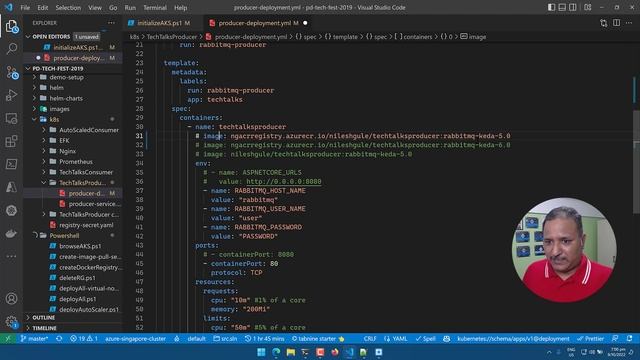Click tabnine starter status item
The image size is (640, 360).
pyautogui.click(x=318, y=339)
